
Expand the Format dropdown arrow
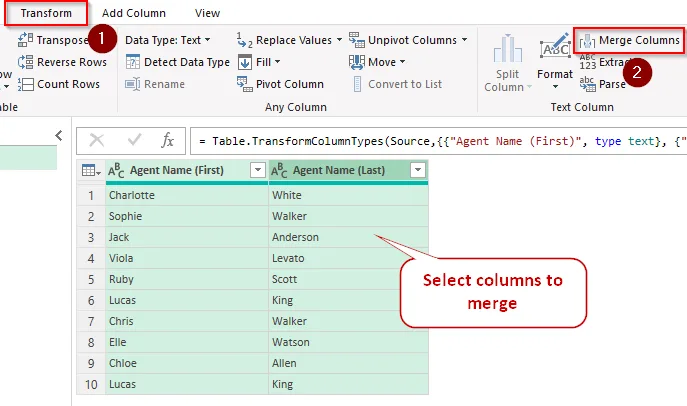click(555, 87)
